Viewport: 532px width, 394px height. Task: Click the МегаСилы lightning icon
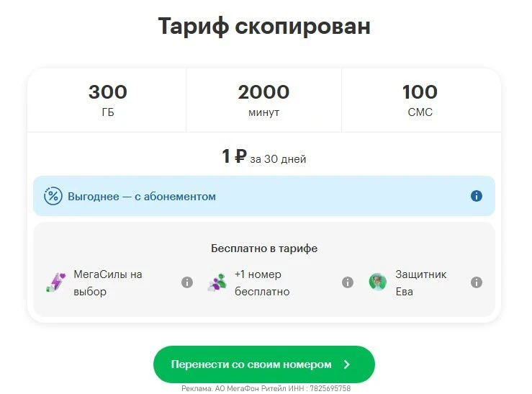(55, 282)
